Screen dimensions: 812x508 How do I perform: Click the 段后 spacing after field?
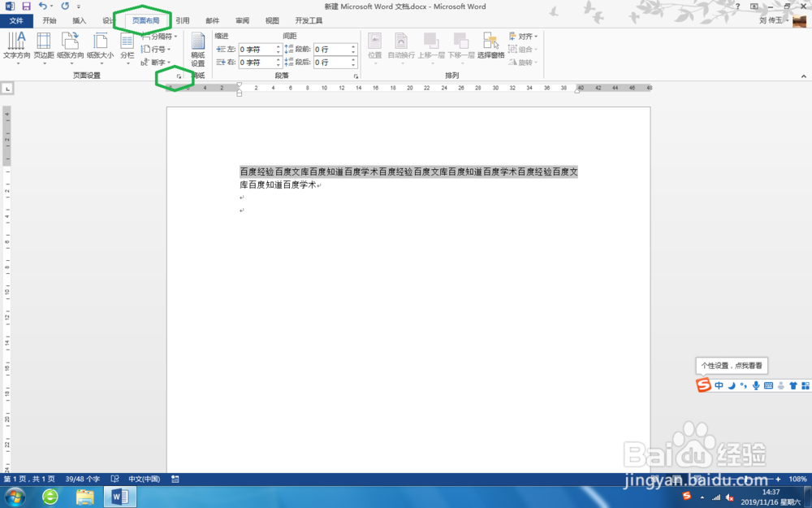(332, 63)
